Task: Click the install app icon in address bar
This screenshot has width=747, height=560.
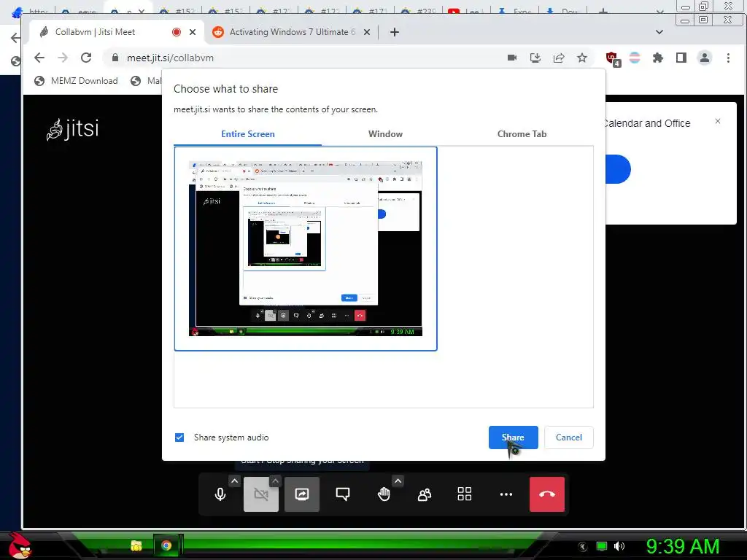Action: pyautogui.click(x=535, y=58)
